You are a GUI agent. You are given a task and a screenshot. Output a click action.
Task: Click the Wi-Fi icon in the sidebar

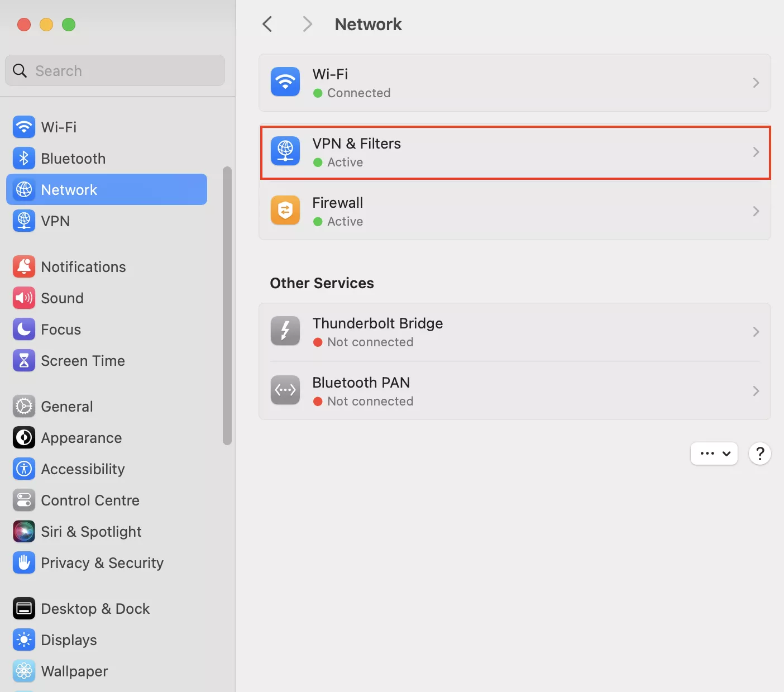click(23, 127)
